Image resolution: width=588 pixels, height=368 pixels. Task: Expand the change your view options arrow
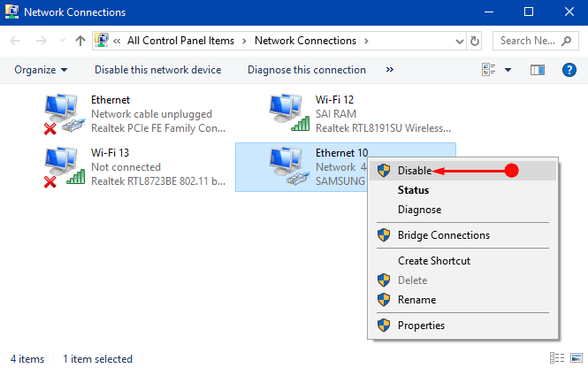click(508, 70)
